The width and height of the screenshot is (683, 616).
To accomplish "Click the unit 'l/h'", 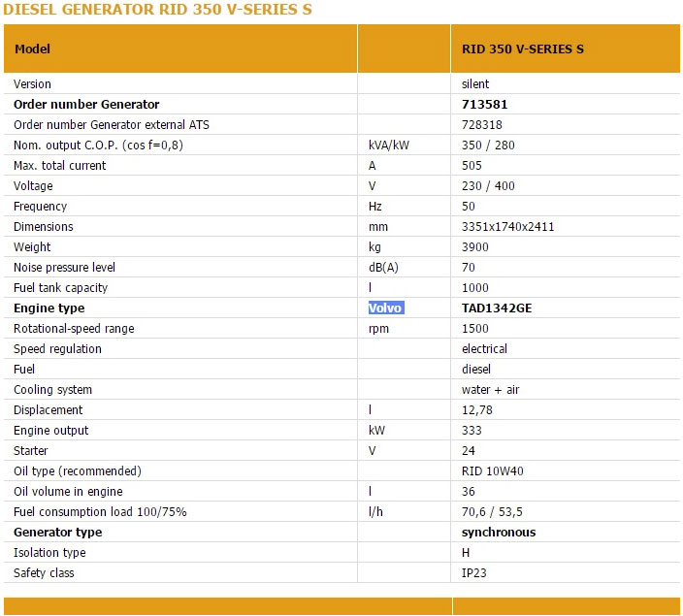I will [375, 512].
